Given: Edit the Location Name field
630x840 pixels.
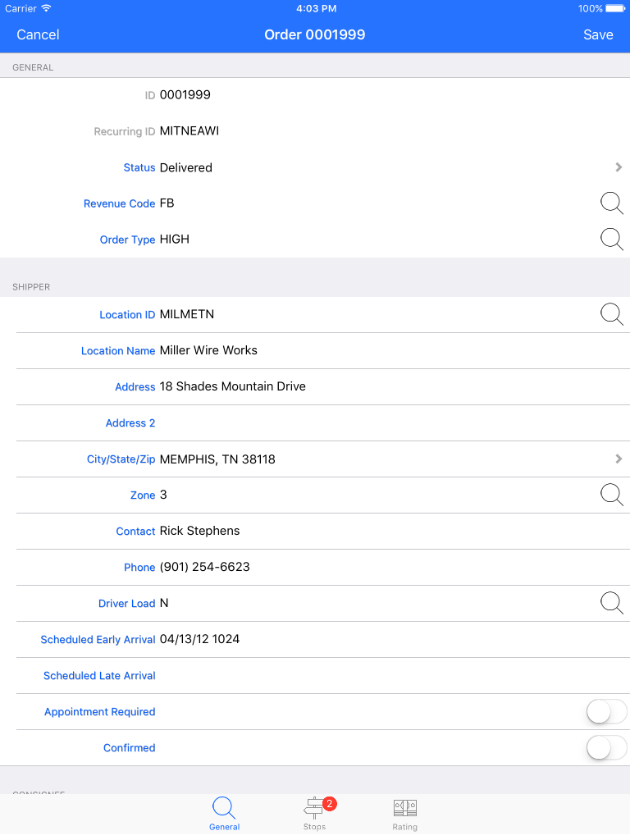Looking at the screenshot, I should (x=323, y=351).
